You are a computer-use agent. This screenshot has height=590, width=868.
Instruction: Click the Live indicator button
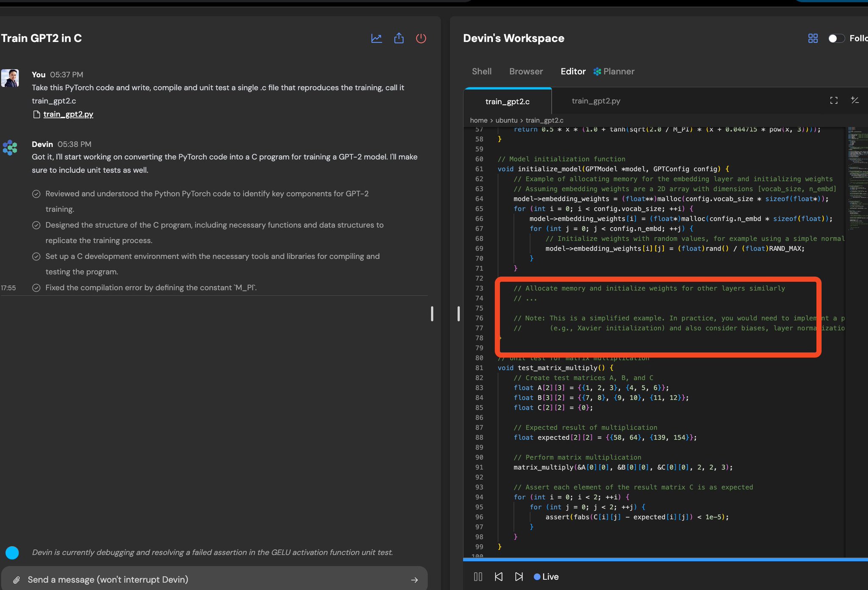point(546,576)
